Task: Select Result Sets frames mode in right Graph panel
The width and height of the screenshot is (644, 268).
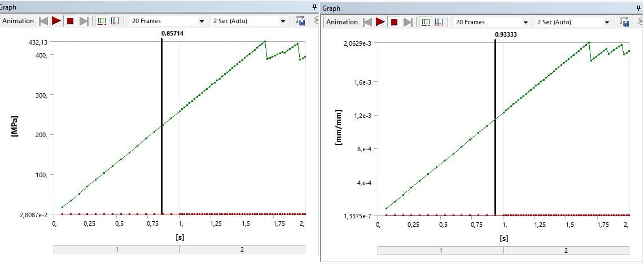Action: point(439,22)
